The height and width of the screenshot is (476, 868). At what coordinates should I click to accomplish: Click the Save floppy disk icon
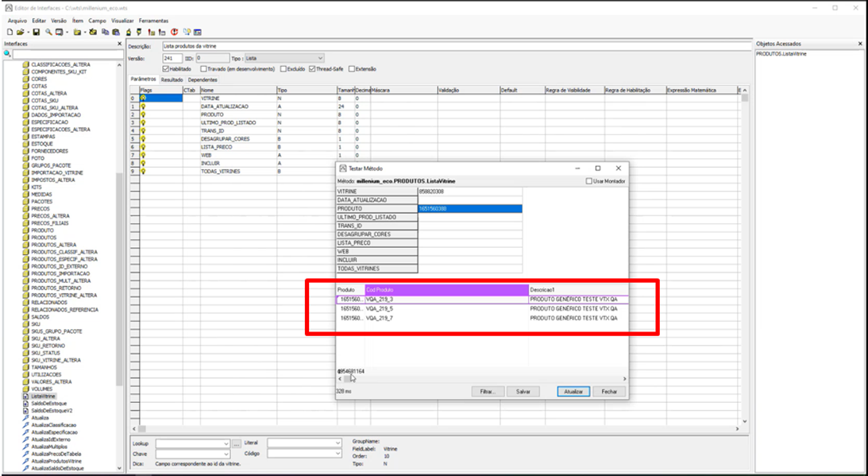tap(36, 32)
